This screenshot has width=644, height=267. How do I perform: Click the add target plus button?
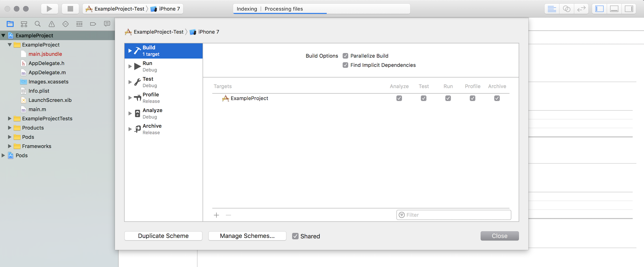(217, 215)
